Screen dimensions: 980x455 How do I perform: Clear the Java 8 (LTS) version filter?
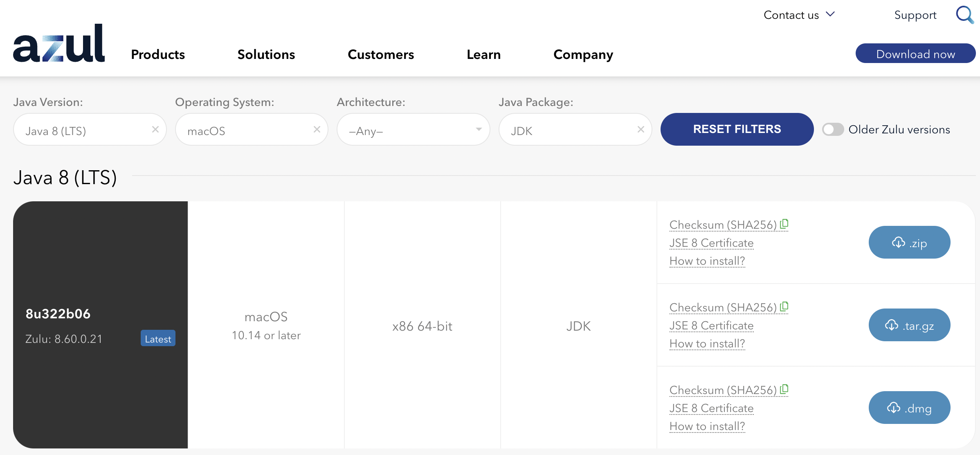[x=155, y=129]
